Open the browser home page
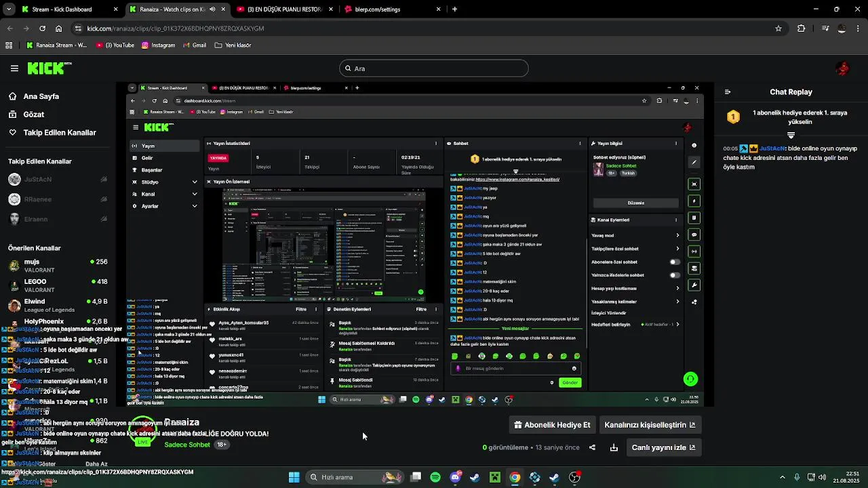868x488 pixels. 59,28
